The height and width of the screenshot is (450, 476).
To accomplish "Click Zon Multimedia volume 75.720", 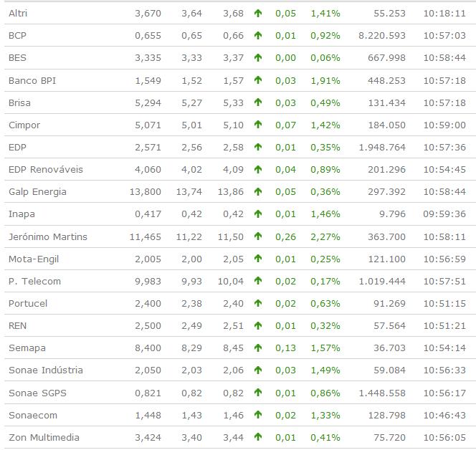I will (x=389, y=438).
